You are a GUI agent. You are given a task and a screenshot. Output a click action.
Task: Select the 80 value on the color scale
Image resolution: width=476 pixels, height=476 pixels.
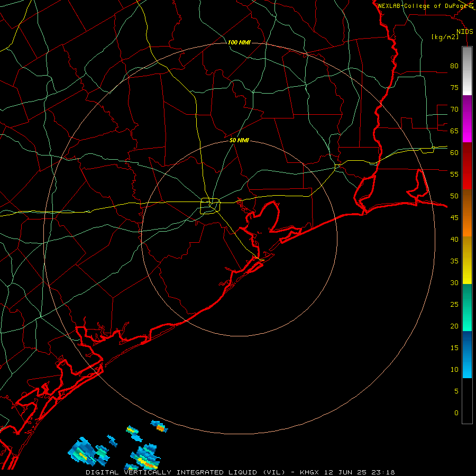point(454,66)
